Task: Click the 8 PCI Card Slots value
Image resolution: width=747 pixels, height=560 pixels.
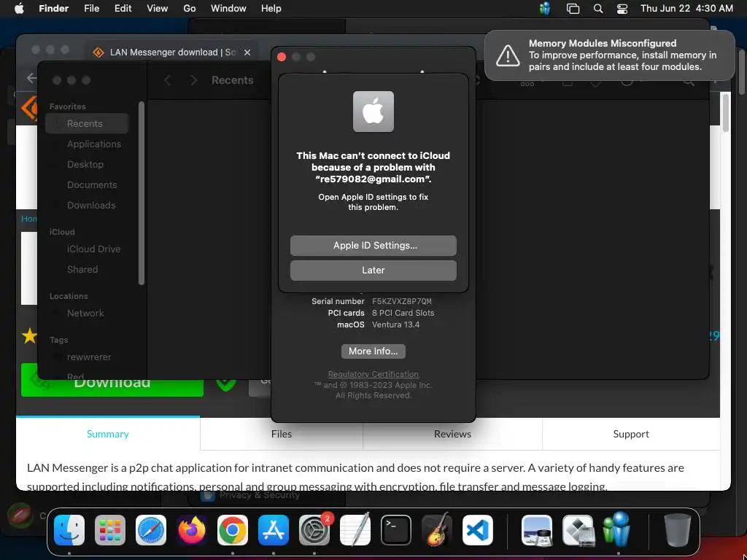Action: coord(403,313)
